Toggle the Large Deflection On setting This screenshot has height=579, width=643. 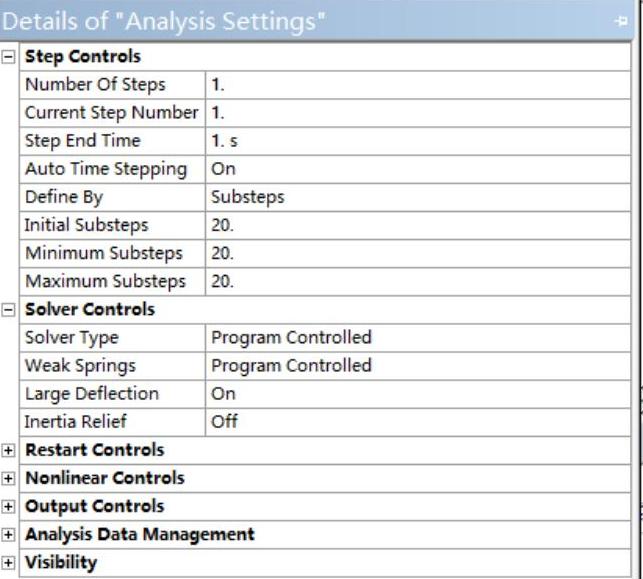coord(420,394)
